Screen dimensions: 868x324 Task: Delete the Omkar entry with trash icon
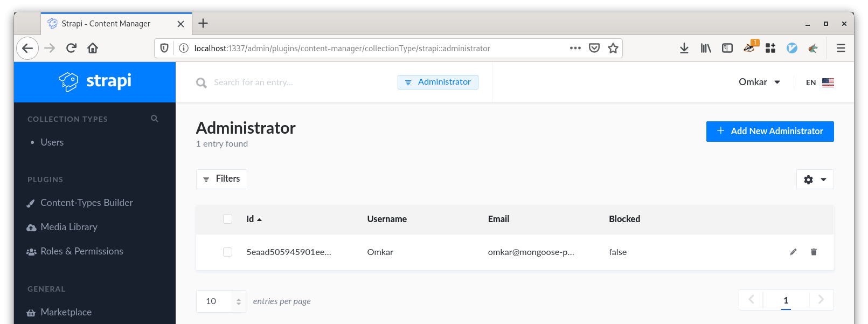pyautogui.click(x=814, y=252)
